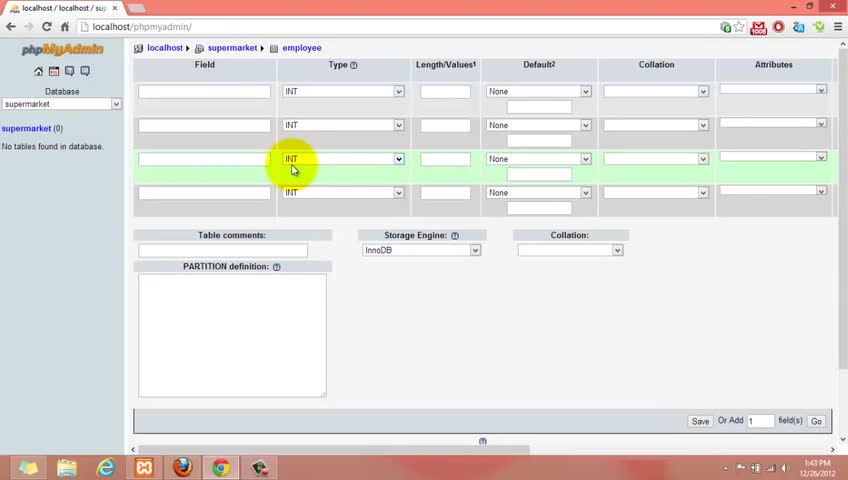Go back with browser back arrow
Screen dimensions: 848x480
point(11,26)
